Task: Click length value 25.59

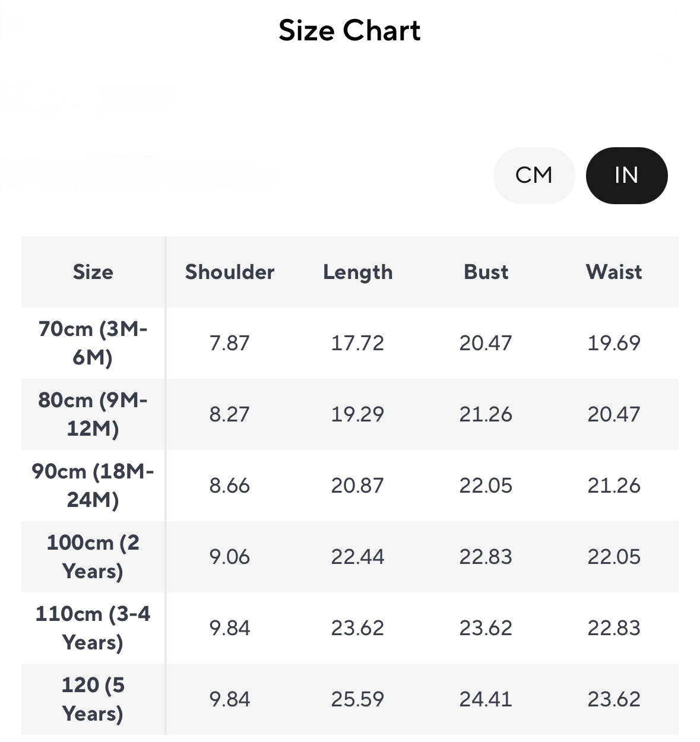Action: pyautogui.click(x=358, y=699)
